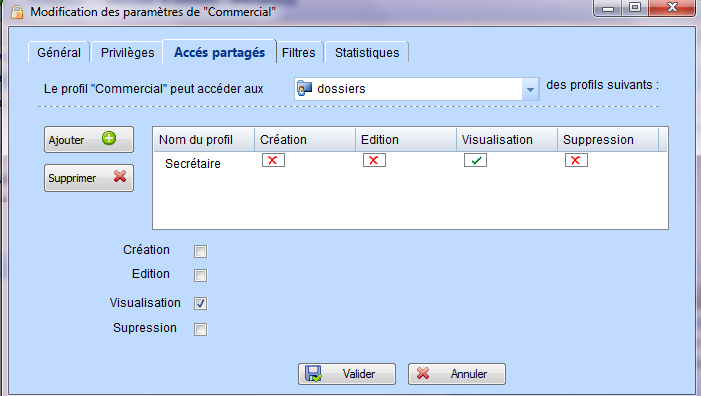Enable the Edition checkbox below the table
The image size is (701, 396).
click(x=200, y=275)
